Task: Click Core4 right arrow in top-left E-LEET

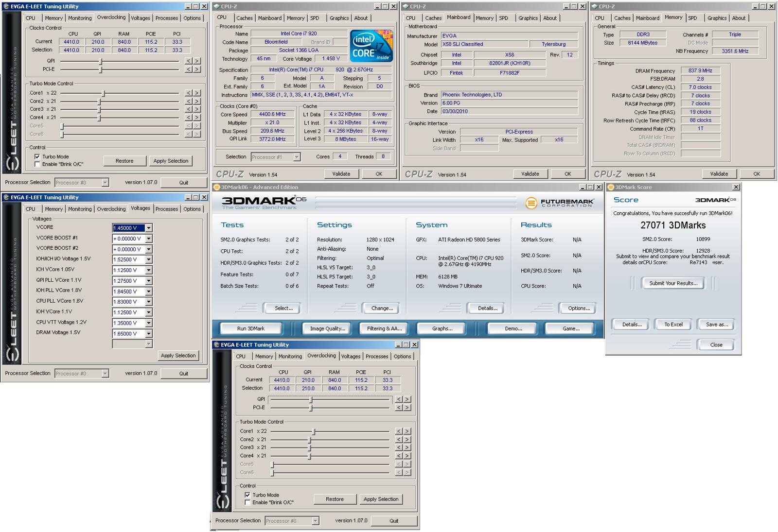Action: point(197,118)
